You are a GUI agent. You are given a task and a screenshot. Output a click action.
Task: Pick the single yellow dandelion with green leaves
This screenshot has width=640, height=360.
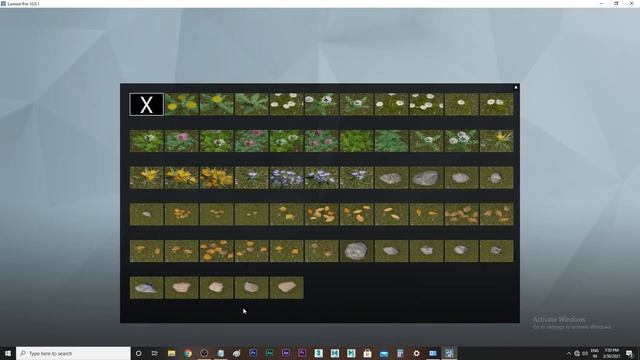coord(217,104)
